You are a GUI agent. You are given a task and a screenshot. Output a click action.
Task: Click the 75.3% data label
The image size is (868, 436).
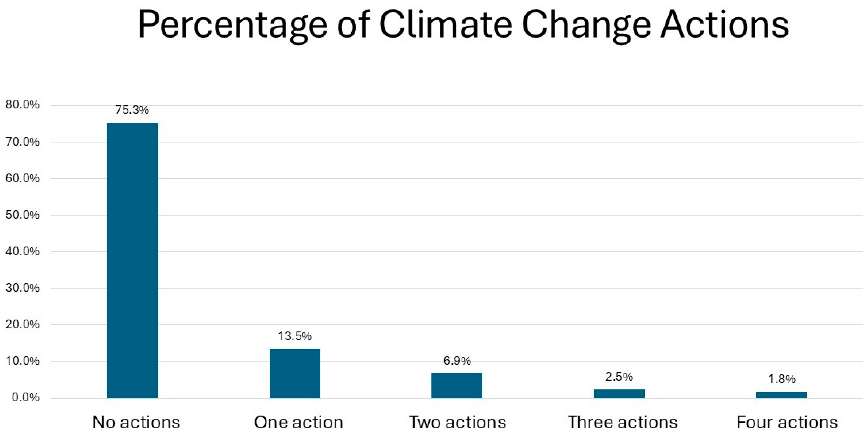[132, 110]
